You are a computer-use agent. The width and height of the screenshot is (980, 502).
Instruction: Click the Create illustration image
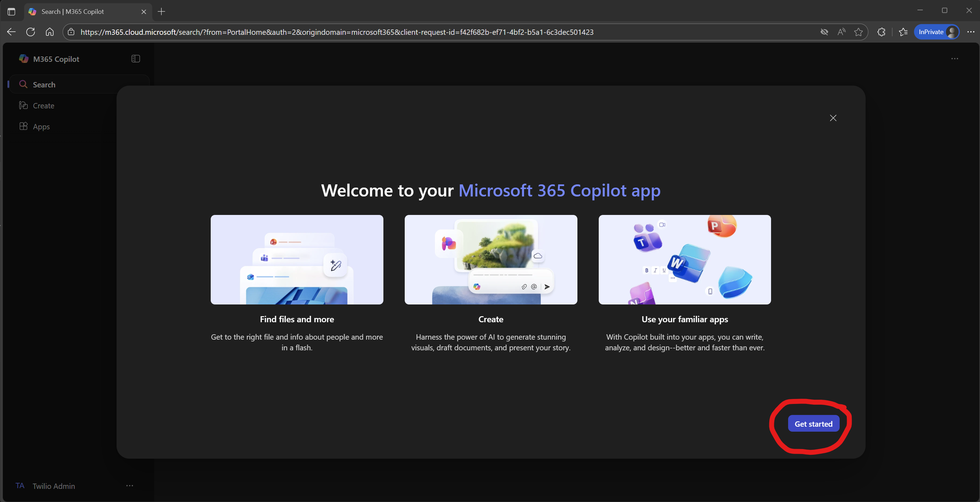point(490,259)
